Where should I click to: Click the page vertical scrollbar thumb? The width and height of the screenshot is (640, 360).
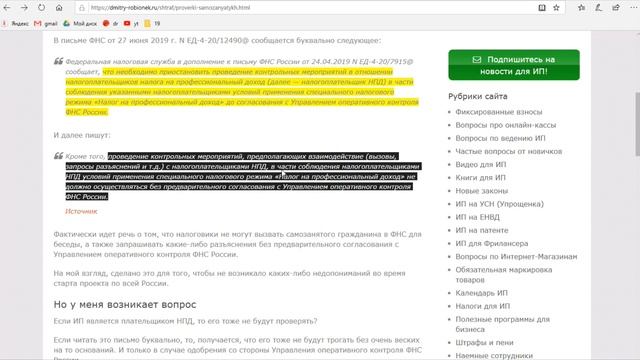[x=637, y=124]
